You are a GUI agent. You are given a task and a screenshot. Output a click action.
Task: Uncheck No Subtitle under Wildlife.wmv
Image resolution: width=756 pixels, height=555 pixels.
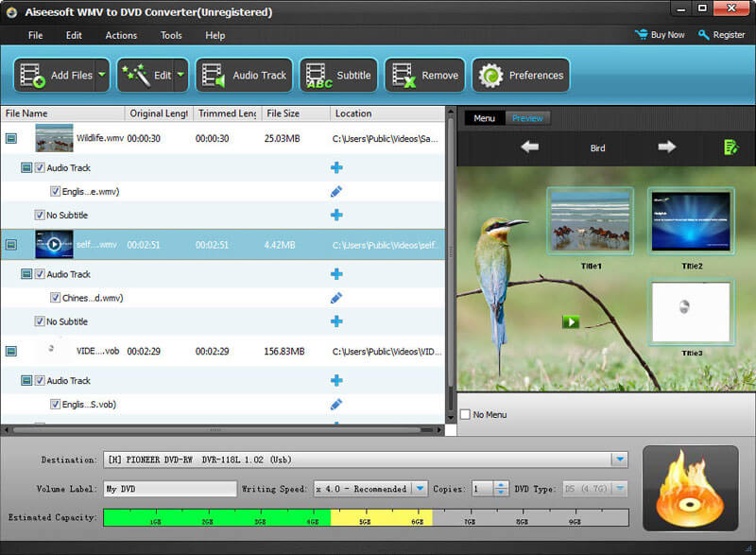point(40,215)
